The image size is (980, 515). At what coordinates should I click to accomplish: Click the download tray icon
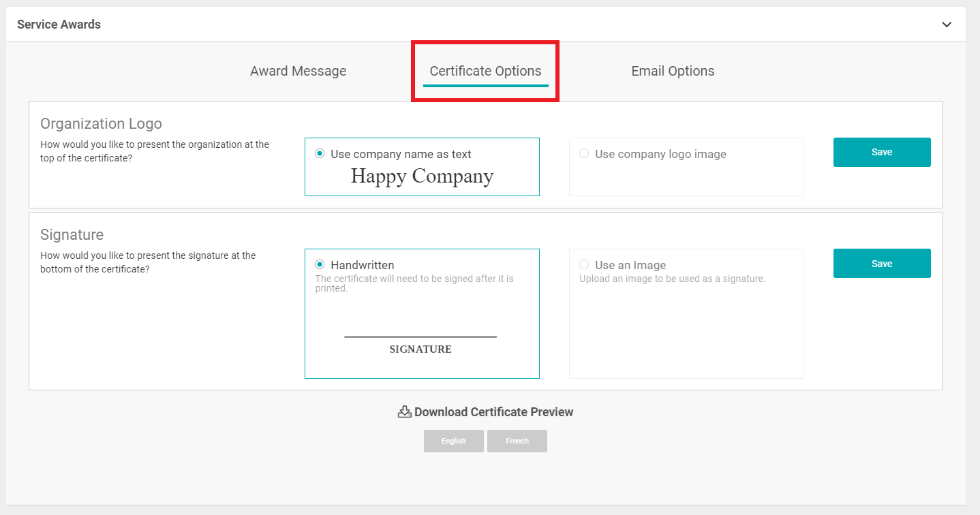(x=404, y=411)
